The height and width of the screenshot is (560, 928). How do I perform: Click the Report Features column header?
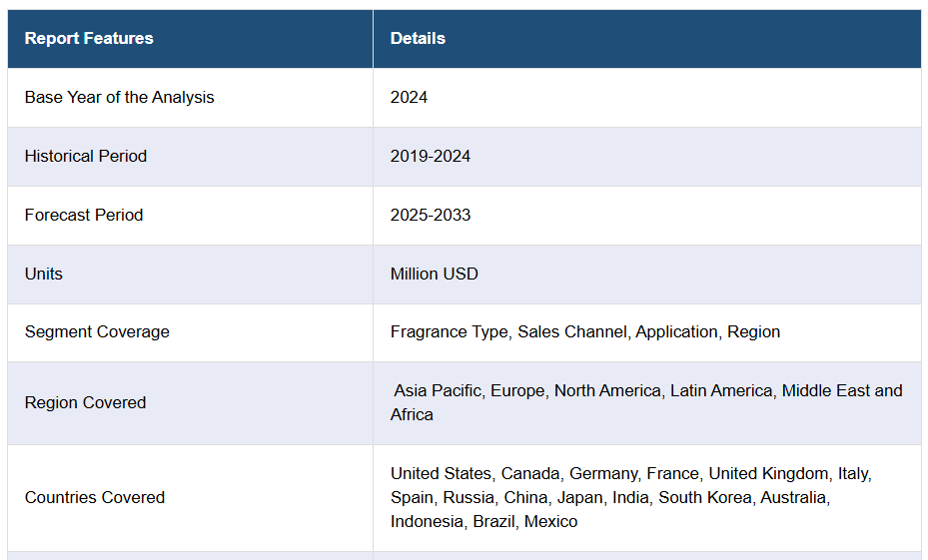pos(89,39)
